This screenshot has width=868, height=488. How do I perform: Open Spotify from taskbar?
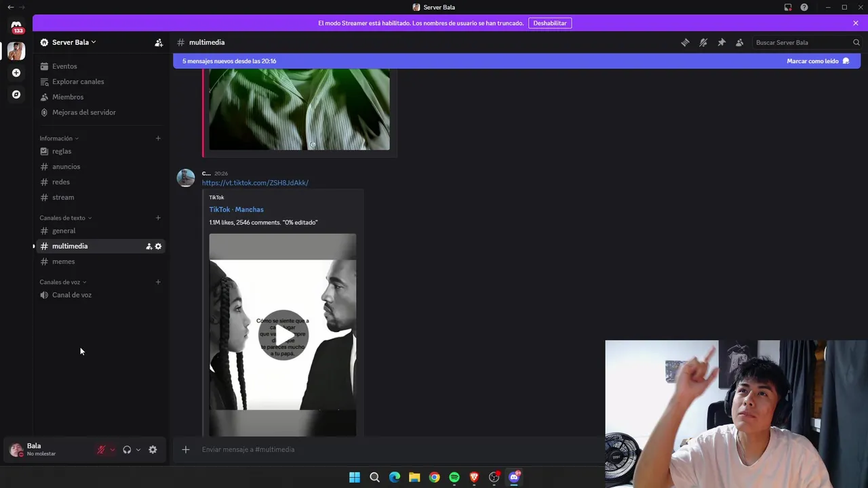454,477
